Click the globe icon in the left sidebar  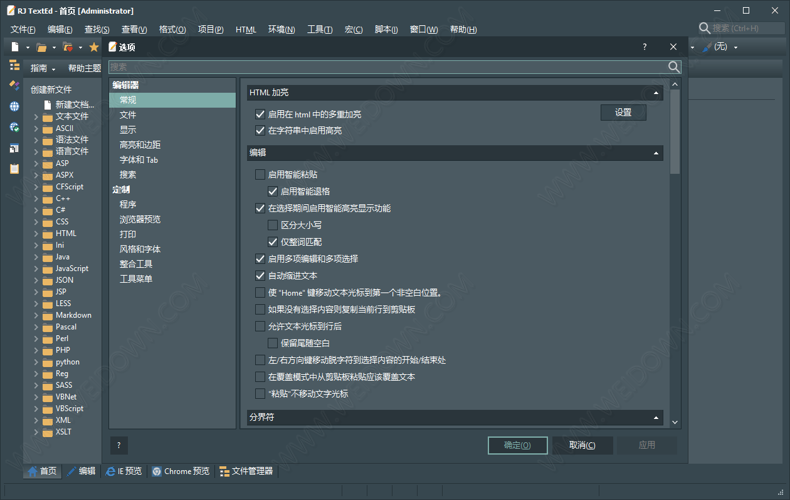[x=14, y=106]
